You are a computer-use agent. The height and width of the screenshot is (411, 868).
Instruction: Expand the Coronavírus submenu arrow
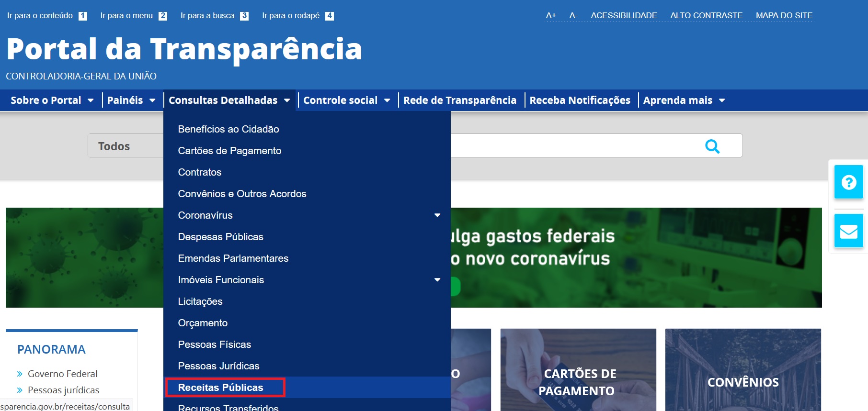coord(437,215)
